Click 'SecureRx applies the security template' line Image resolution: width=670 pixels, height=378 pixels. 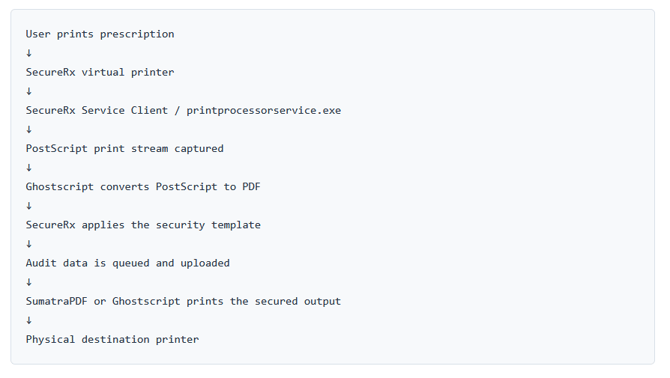(x=143, y=225)
